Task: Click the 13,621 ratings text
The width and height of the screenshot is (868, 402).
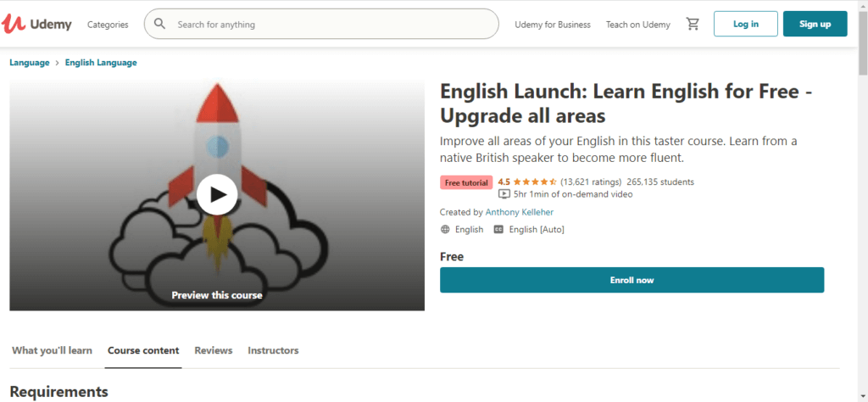Action: pos(591,181)
